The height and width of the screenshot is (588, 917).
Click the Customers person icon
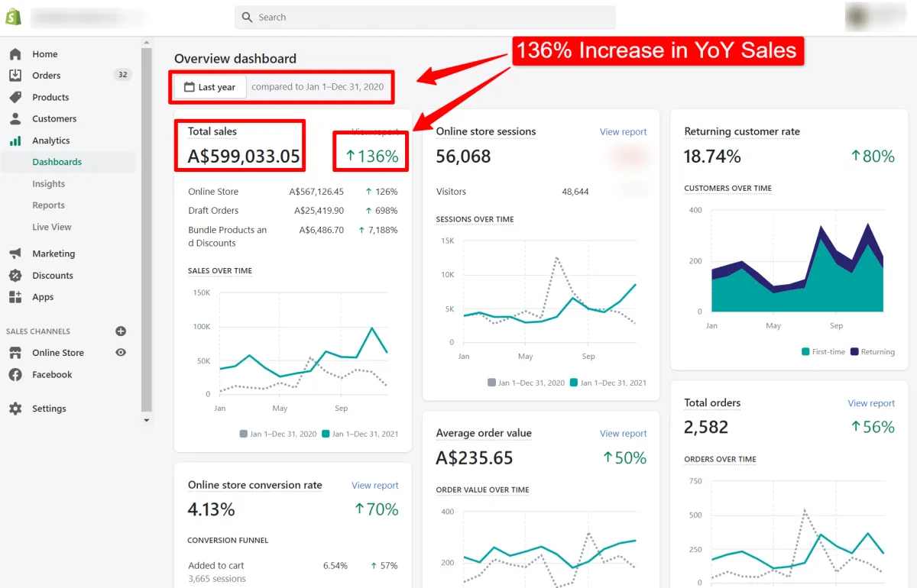coord(15,118)
